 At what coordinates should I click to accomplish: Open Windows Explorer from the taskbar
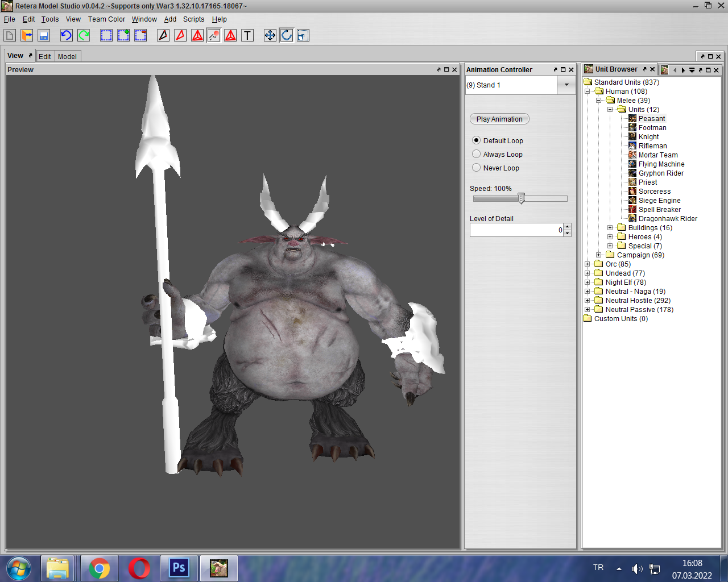pos(58,568)
